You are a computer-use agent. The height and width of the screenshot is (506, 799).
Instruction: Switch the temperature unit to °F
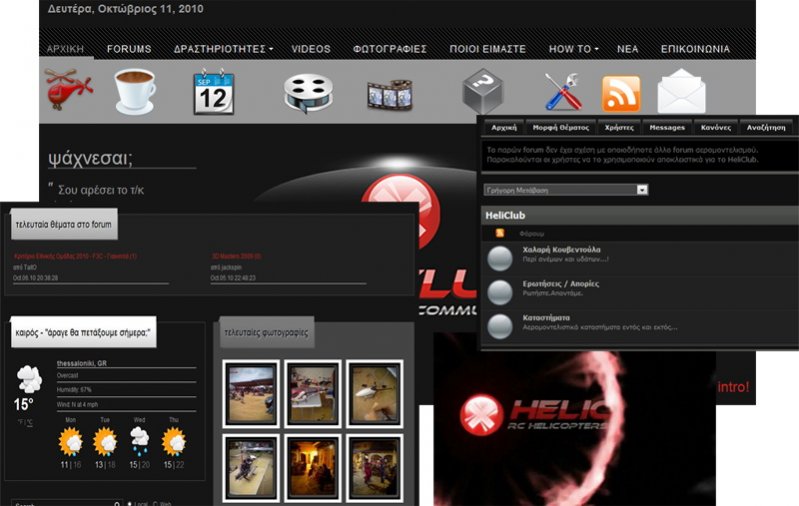(x=20, y=422)
